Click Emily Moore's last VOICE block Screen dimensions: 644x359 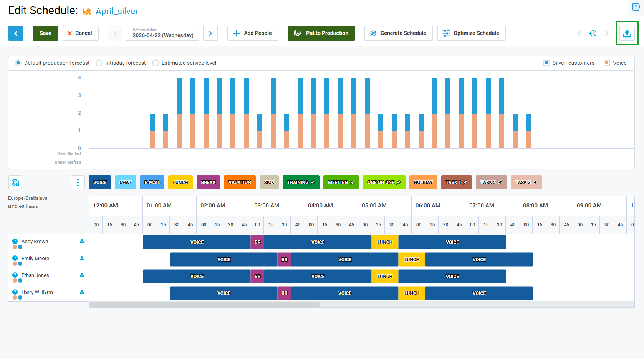(479, 260)
